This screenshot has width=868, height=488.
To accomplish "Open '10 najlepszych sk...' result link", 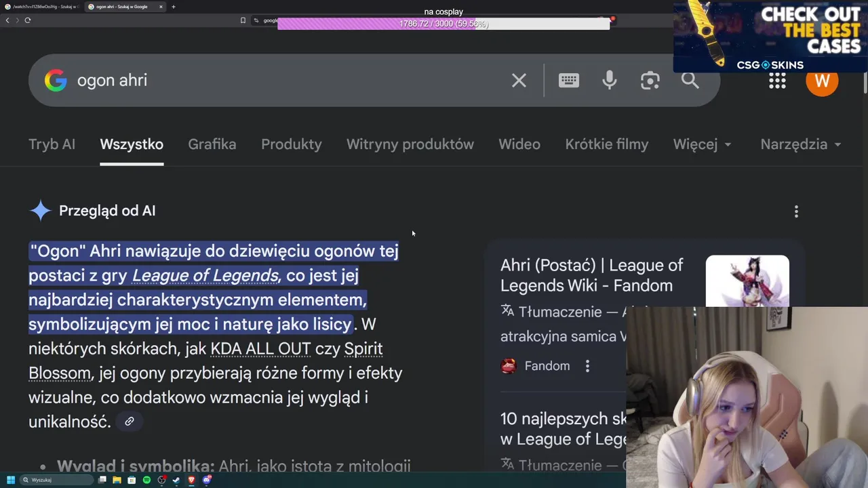I will coord(564,429).
